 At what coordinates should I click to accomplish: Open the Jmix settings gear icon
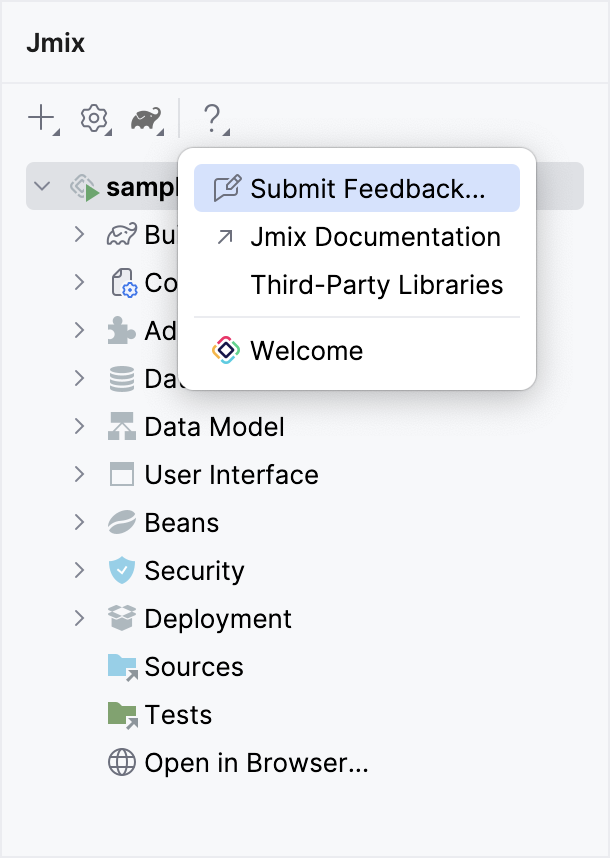tap(94, 119)
